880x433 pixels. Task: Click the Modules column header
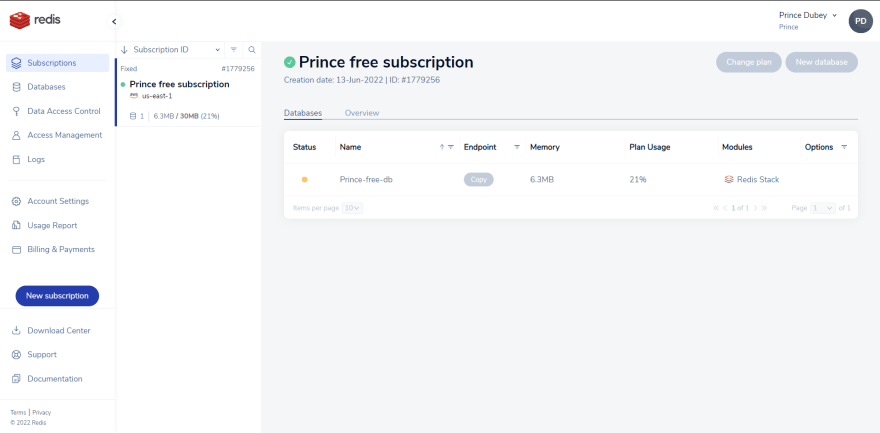pos(737,147)
